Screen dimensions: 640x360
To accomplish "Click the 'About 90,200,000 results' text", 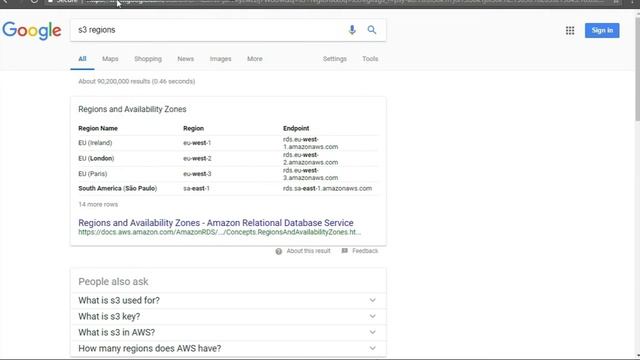I will coord(136,81).
